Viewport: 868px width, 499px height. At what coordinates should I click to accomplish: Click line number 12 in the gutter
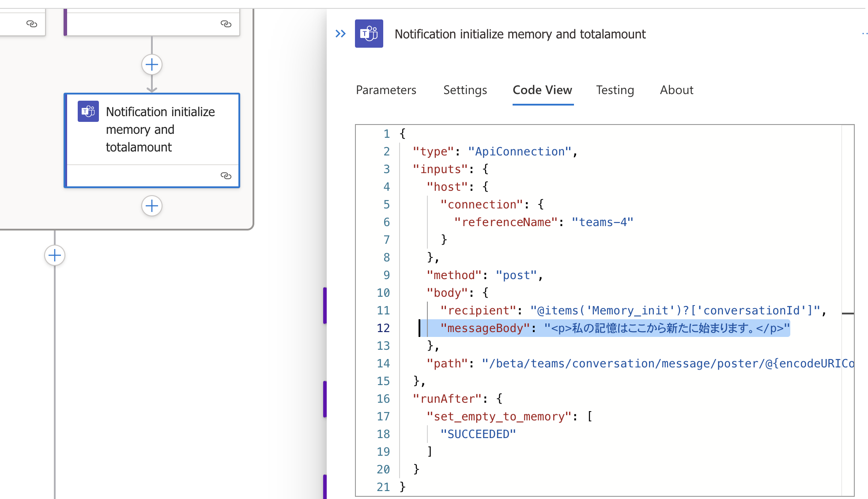[x=383, y=328]
